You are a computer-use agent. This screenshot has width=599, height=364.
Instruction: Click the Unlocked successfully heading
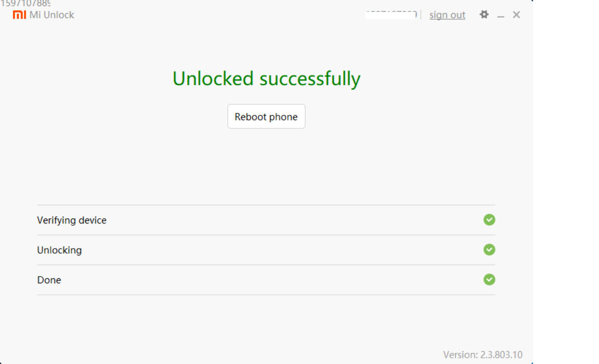coord(266,79)
